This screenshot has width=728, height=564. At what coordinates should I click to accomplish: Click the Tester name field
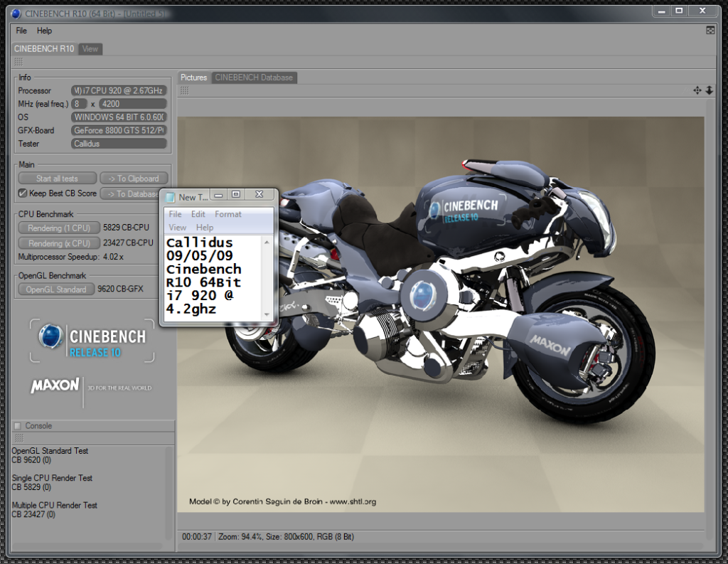point(119,144)
